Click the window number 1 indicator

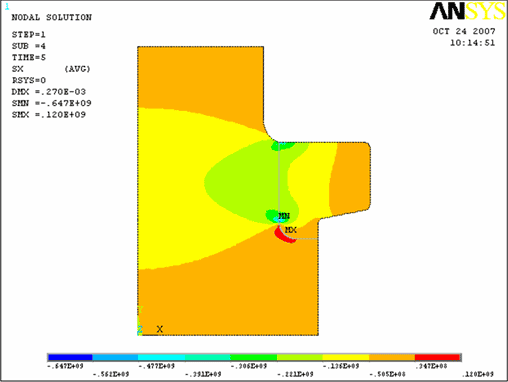point(7,7)
